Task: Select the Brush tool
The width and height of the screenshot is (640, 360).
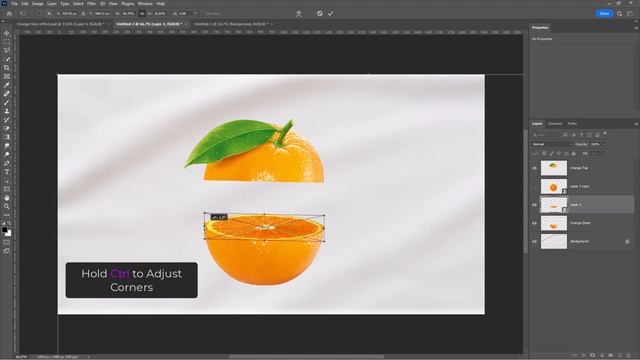Action: coord(7,102)
